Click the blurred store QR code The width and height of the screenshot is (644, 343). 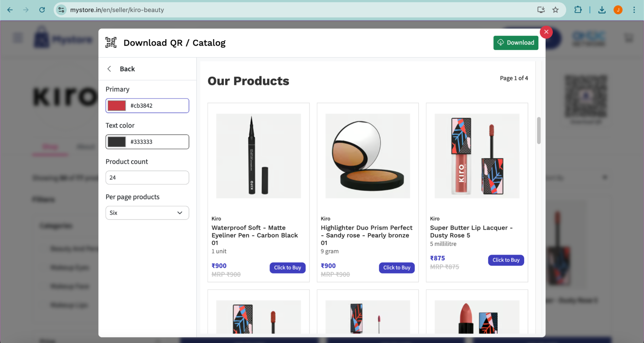586,96
